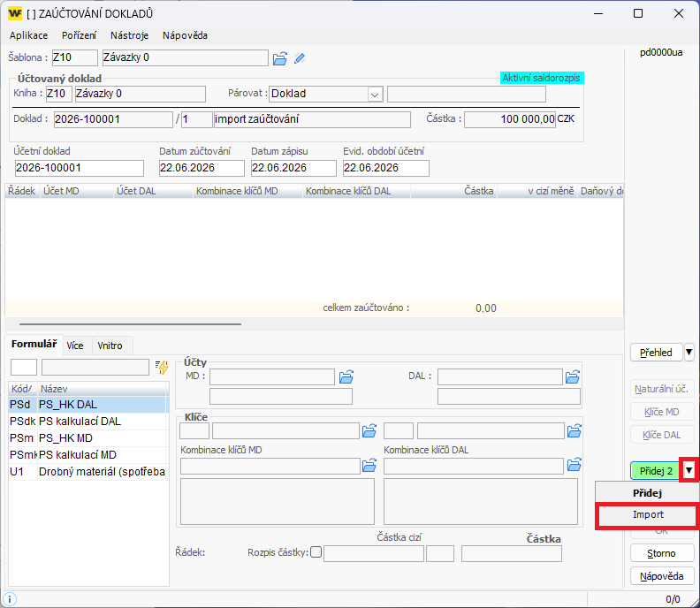Switch to the Vnitro tab
The width and height of the screenshot is (700, 608).
pos(110,346)
